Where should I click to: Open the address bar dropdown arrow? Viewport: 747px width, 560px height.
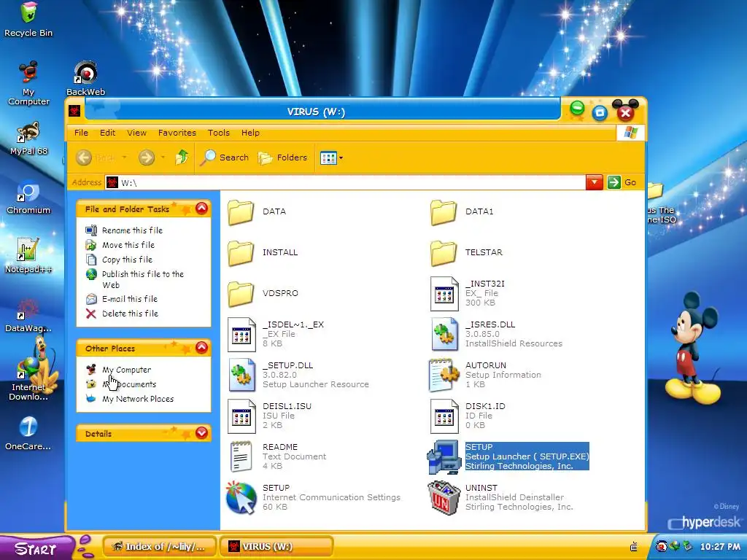point(595,182)
